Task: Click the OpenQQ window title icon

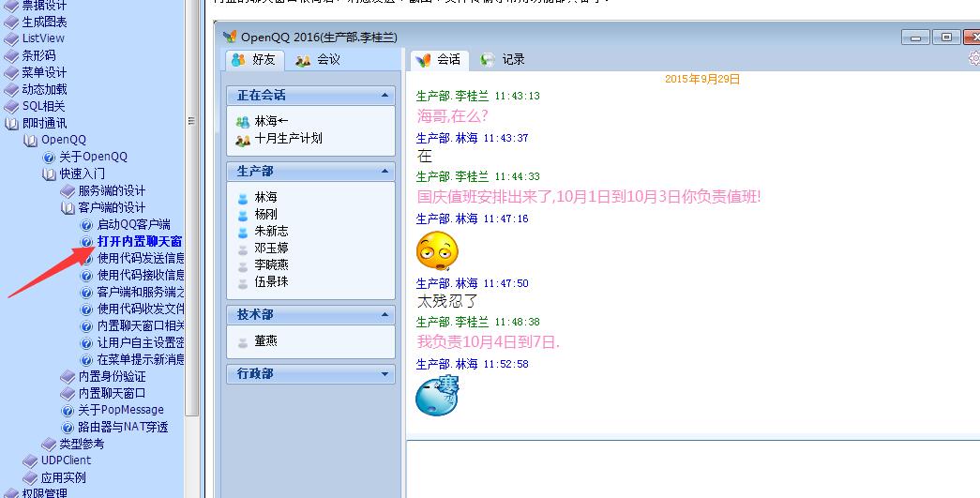Action: pyautogui.click(x=230, y=37)
